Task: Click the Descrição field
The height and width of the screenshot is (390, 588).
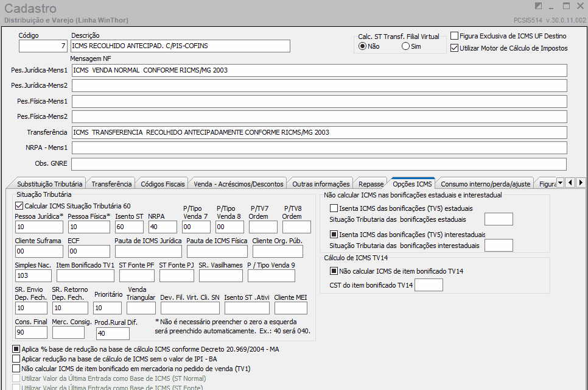Action: pos(180,46)
